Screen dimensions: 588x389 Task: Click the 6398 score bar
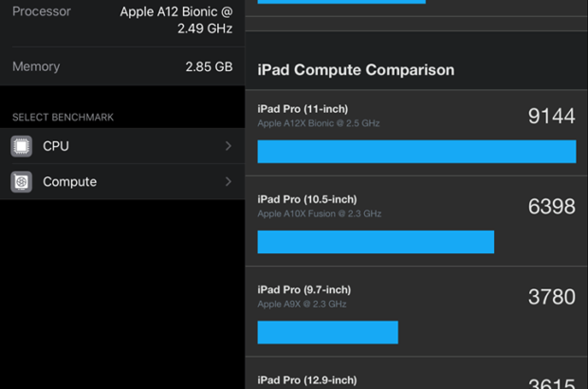pyautogui.click(x=376, y=242)
